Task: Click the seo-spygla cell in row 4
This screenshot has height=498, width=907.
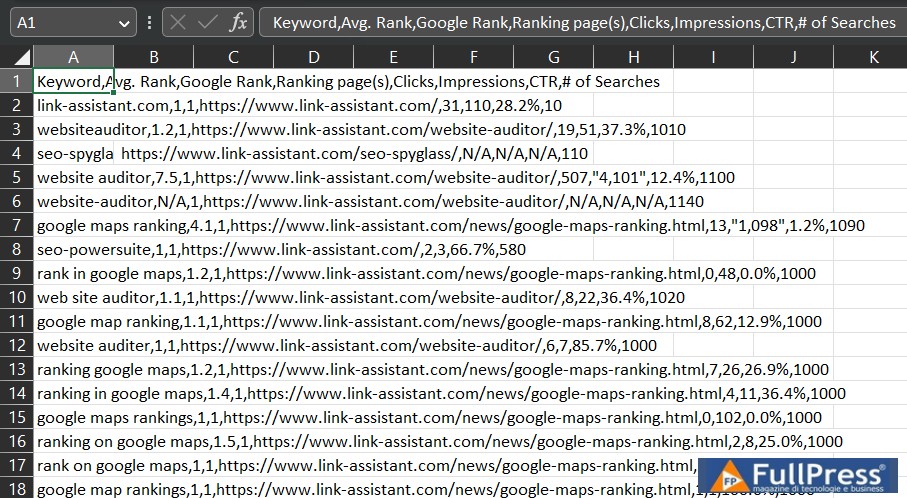Action: pos(73,153)
